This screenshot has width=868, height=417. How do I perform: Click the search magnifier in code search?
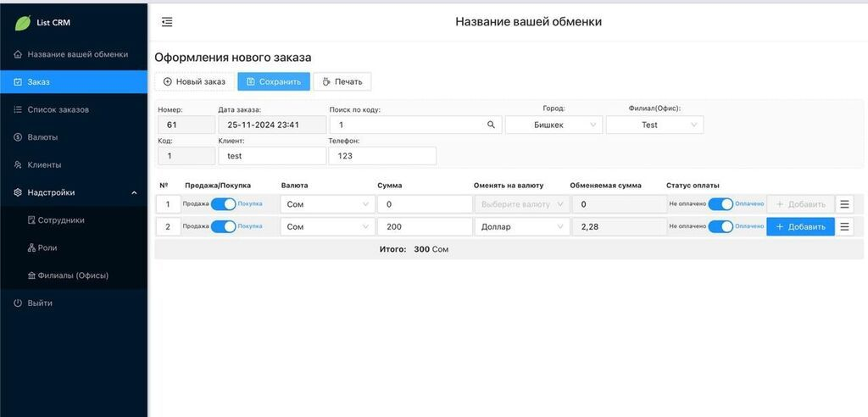coord(491,125)
